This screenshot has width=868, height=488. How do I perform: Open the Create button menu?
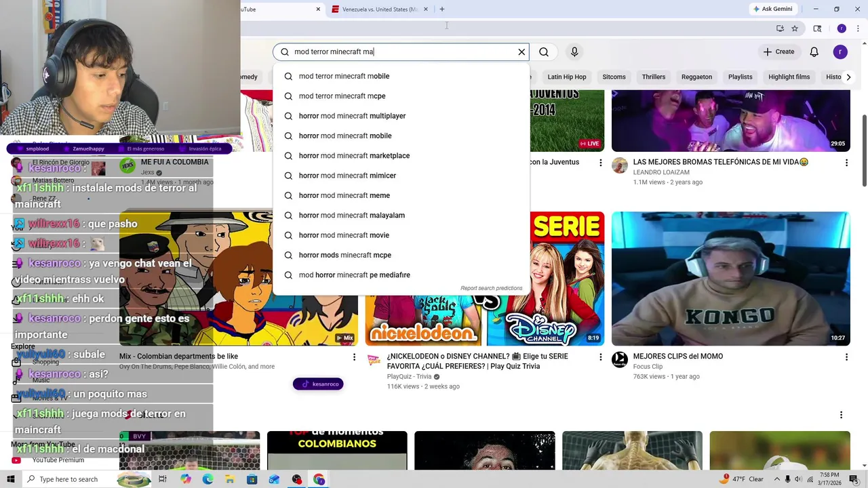(x=778, y=52)
